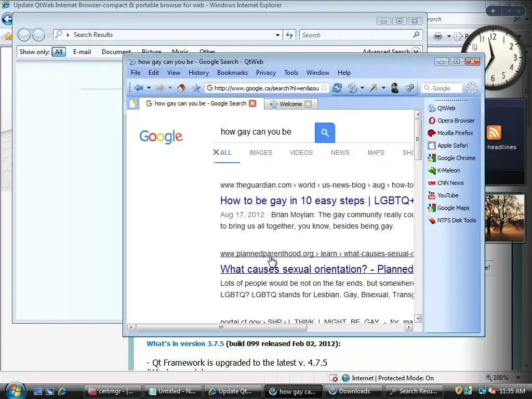Click the vertical scrollbar down arrow in QtWeb

pos(418,318)
